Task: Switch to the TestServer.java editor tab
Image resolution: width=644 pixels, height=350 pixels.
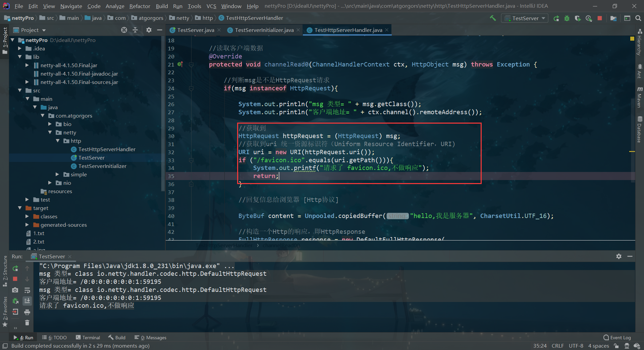Action: [195, 30]
